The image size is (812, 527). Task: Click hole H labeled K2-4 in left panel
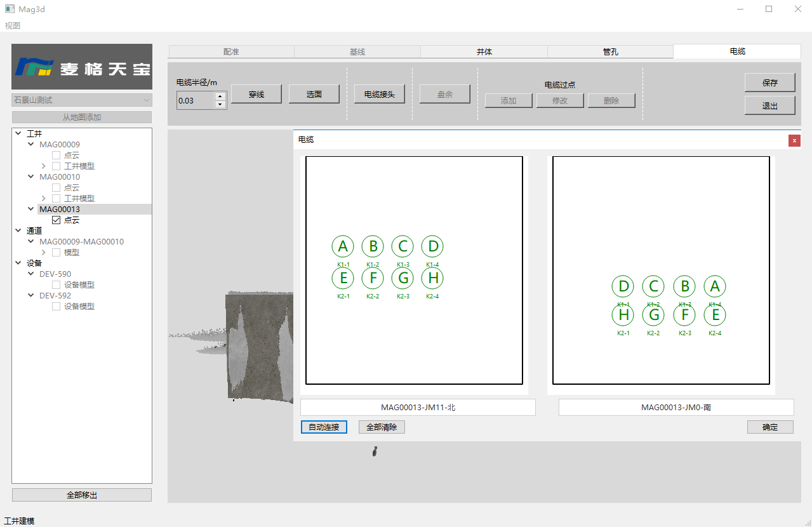(432, 278)
